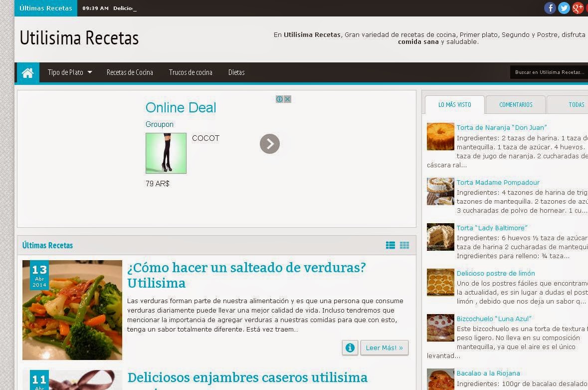Open Torta Madame Pompadour link
This screenshot has height=390, width=588.
point(498,182)
